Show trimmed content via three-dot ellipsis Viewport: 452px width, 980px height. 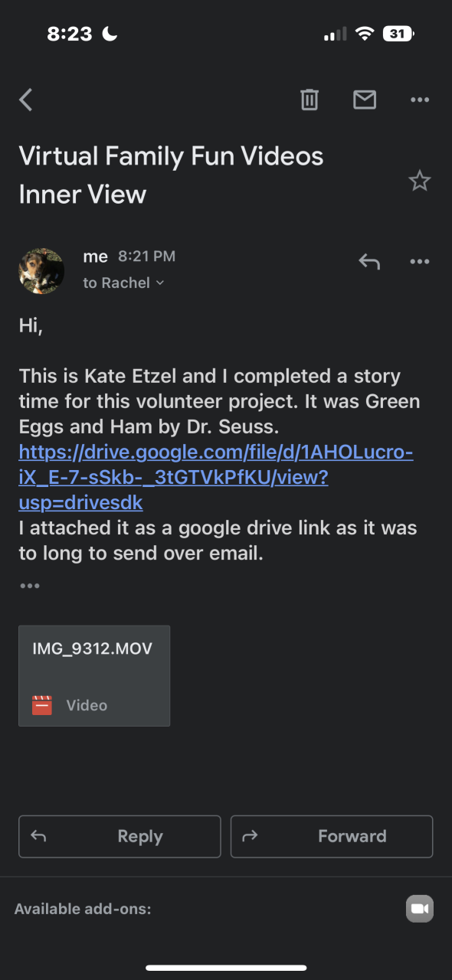(x=30, y=586)
